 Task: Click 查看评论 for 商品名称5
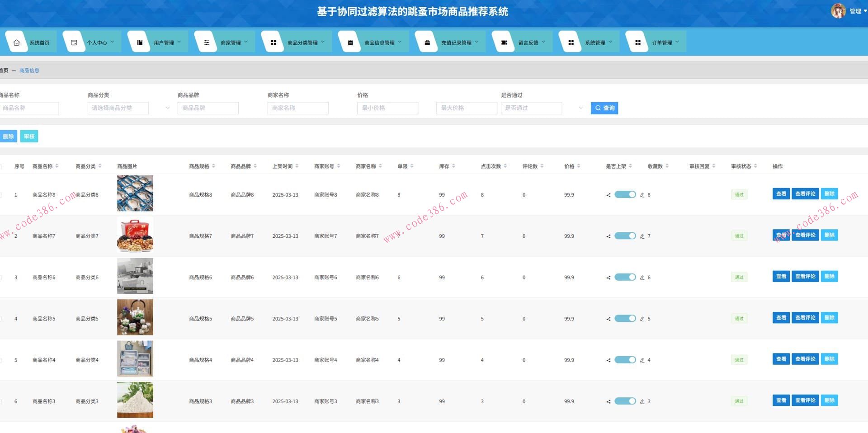(805, 318)
